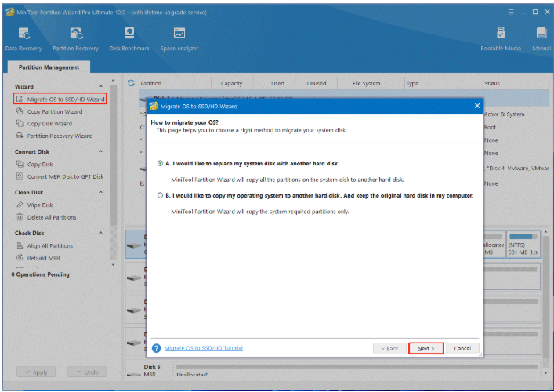Click Delete All Partitions trash icon

click(x=20, y=217)
